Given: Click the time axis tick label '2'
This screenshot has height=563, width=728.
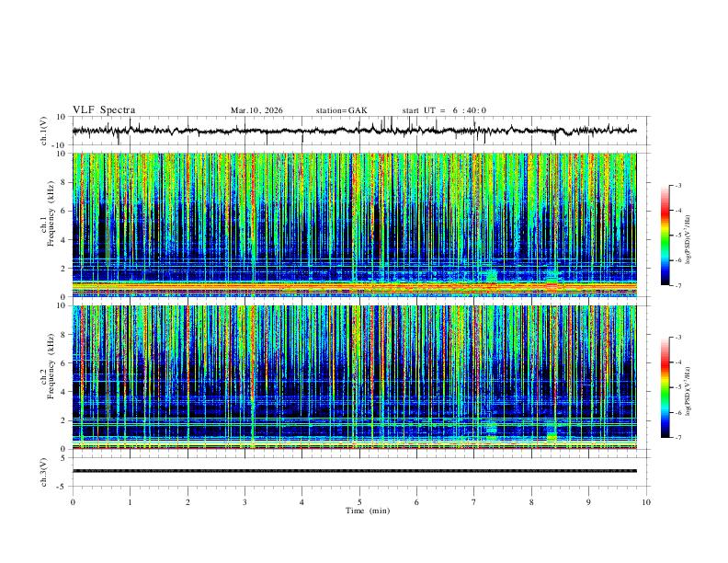Looking at the screenshot, I should pos(188,502).
